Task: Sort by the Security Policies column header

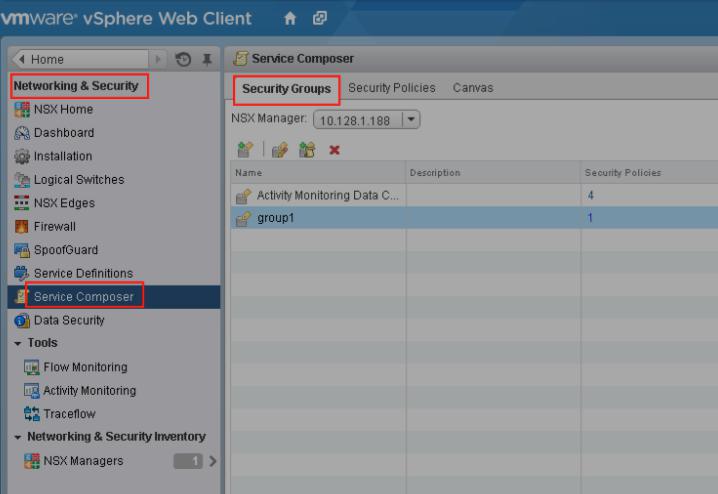Action: click(649, 173)
